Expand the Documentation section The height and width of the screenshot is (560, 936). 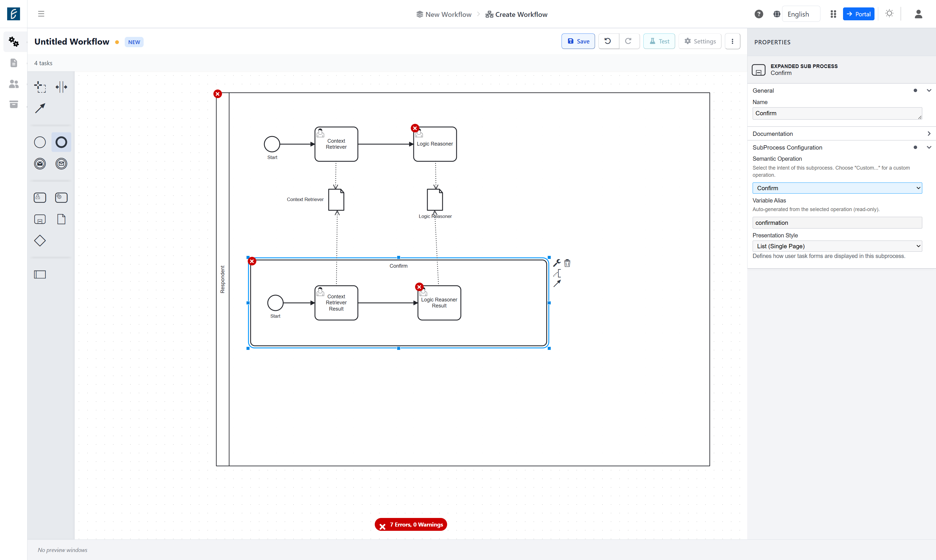[x=929, y=134]
